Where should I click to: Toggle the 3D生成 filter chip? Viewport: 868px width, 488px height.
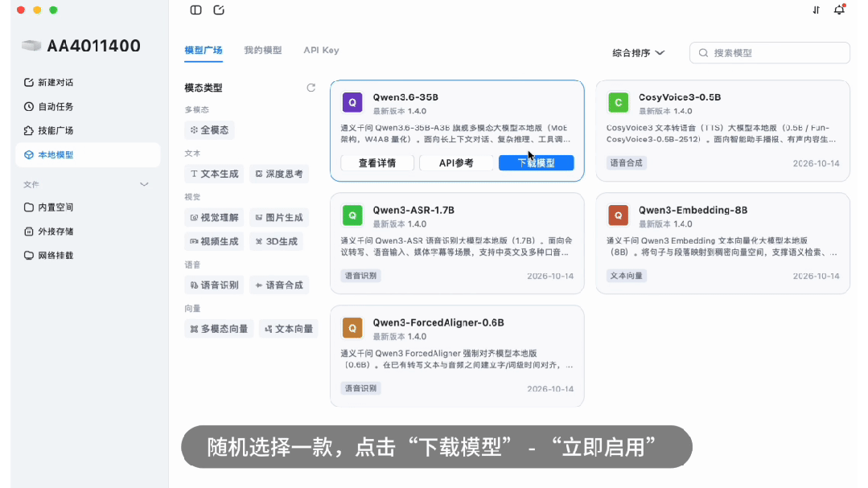pyautogui.click(x=276, y=241)
